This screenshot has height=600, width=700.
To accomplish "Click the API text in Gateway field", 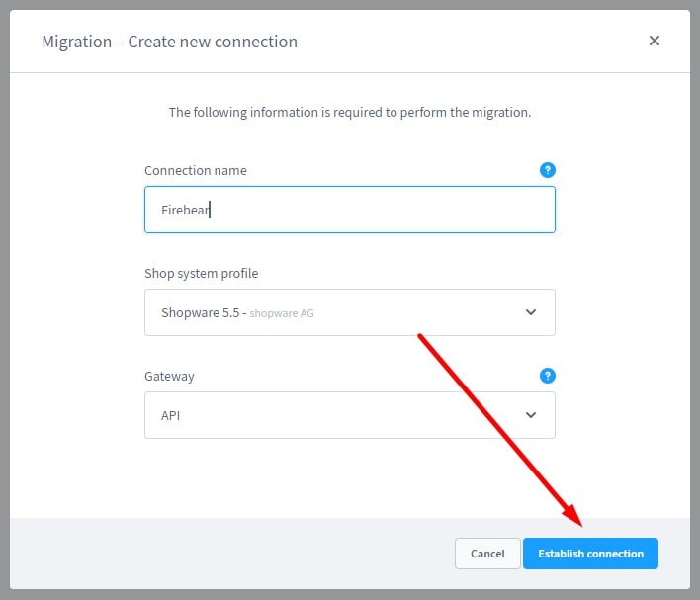I will [x=170, y=415].
